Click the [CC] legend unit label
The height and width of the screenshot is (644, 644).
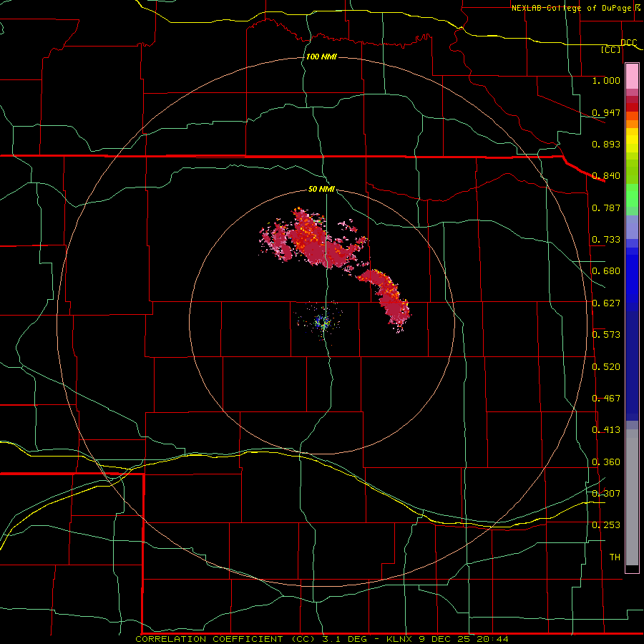pos(610,49)
